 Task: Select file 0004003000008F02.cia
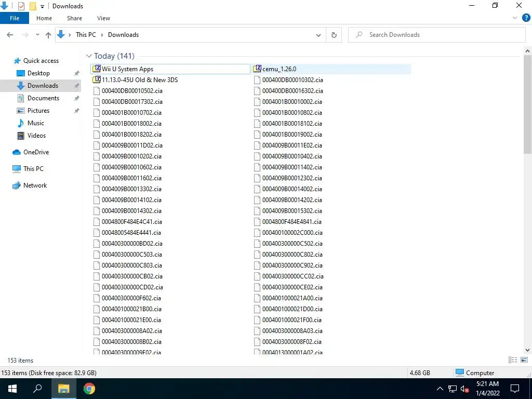(288, 342)
